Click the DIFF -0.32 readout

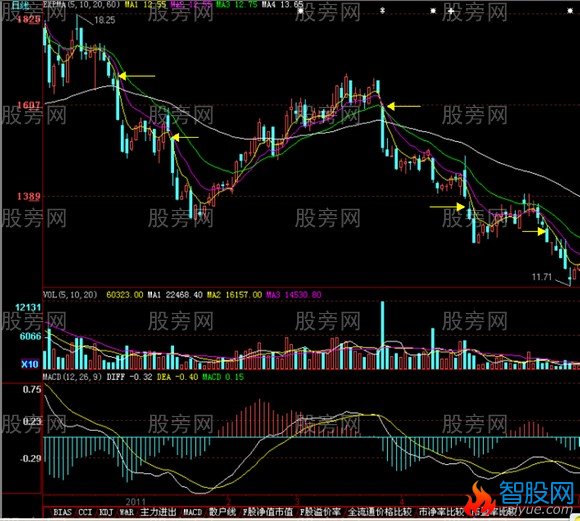point(129,377)
